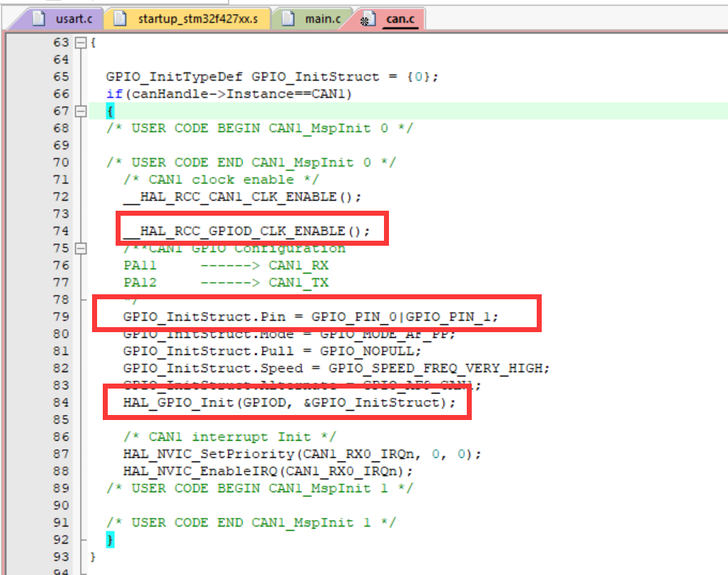Collapse the fold marker at line 75

pos(81,248)
